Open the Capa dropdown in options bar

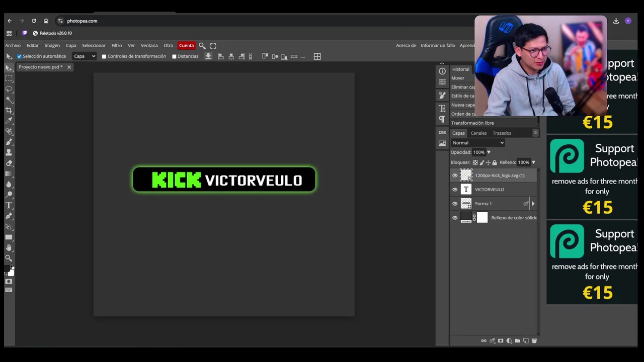(85, 56)
